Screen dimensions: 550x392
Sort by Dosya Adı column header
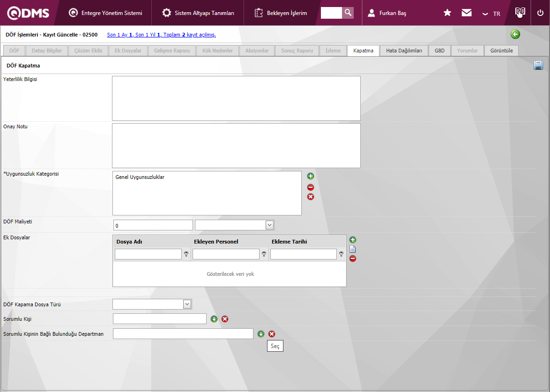pos(129,242)
